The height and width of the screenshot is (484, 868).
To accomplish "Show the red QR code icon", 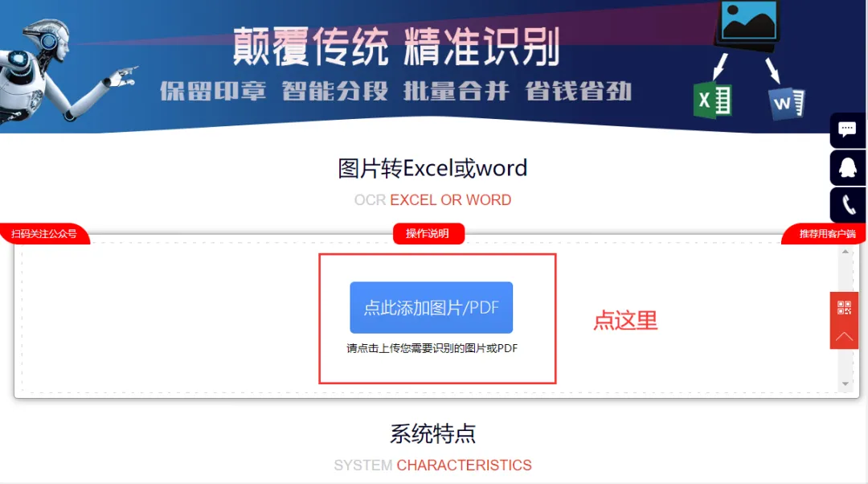I will 844,307.
